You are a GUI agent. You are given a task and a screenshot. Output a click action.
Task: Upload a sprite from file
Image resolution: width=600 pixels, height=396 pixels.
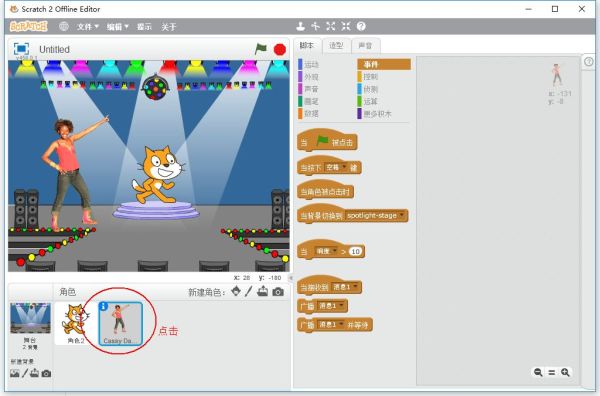(x=262, y=292)
